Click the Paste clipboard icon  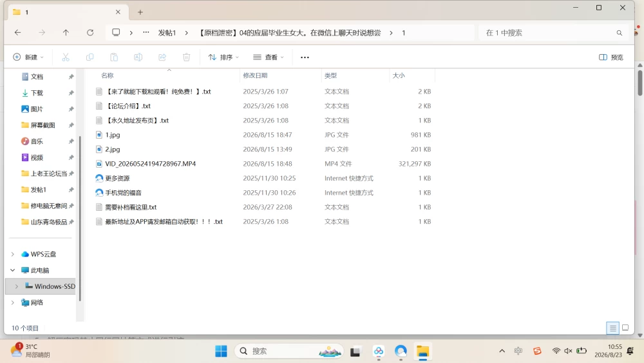coord(114,57)
